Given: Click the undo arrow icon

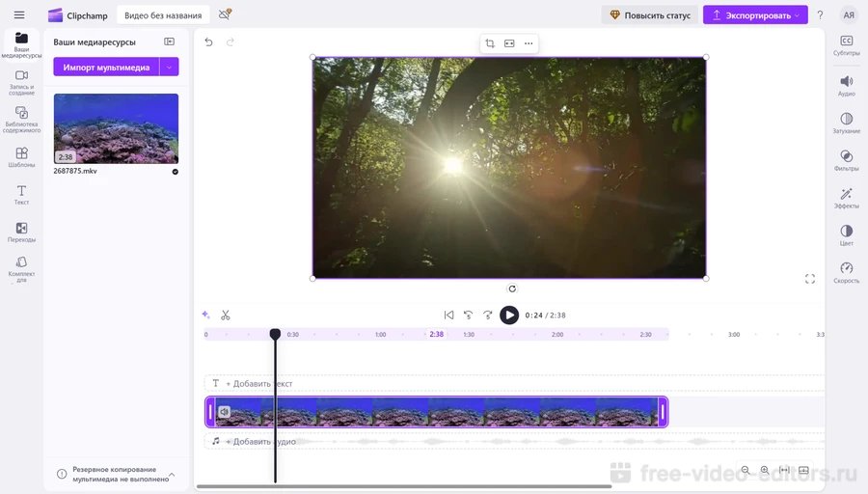Looking at the screenshot, I should 208,42.
